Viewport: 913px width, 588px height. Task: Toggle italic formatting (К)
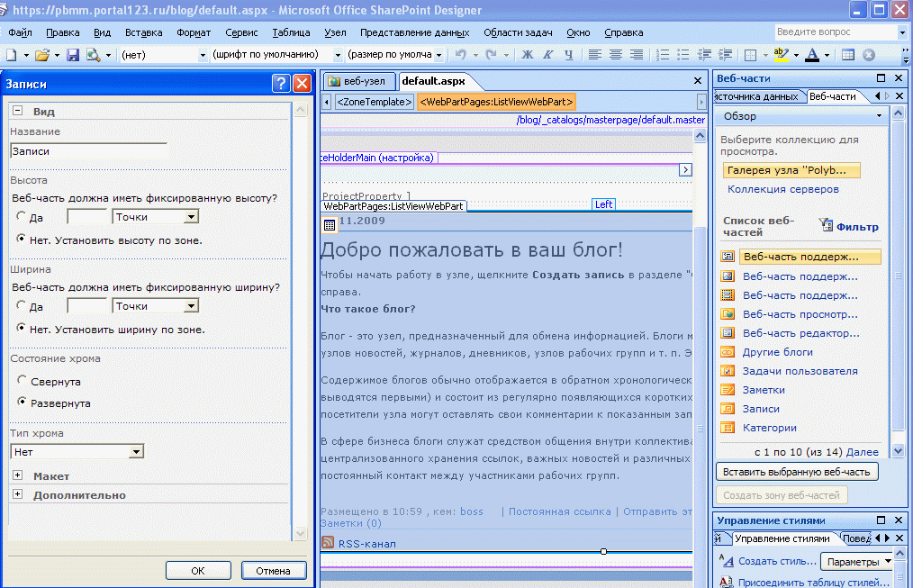[547, 55]
